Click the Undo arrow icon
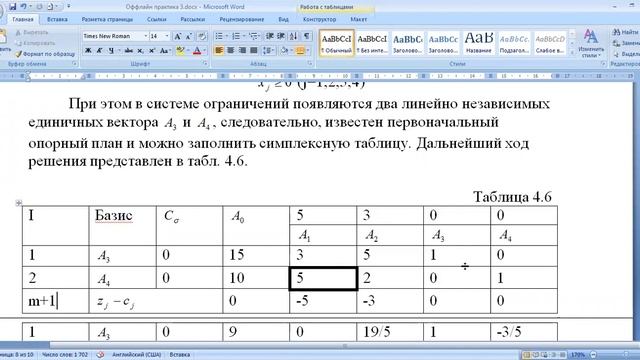Image resolution: width=640 pixels, height=360 pixels. (x=23, y=7)
